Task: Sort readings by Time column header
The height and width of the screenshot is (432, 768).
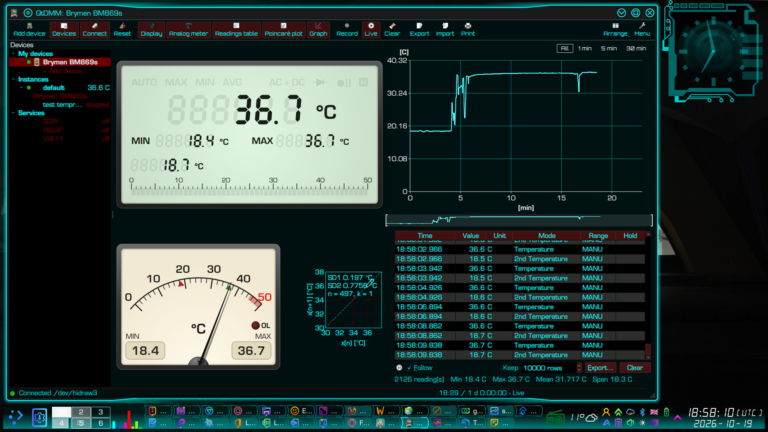Action: pyautogui.click(x=425, y=236)
